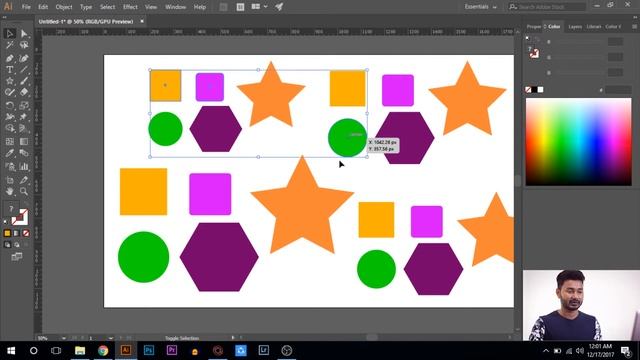Open the artboard navigation dropdown
Image resolution: width=640 pixels, height=360 pixels.
[111, 338]
